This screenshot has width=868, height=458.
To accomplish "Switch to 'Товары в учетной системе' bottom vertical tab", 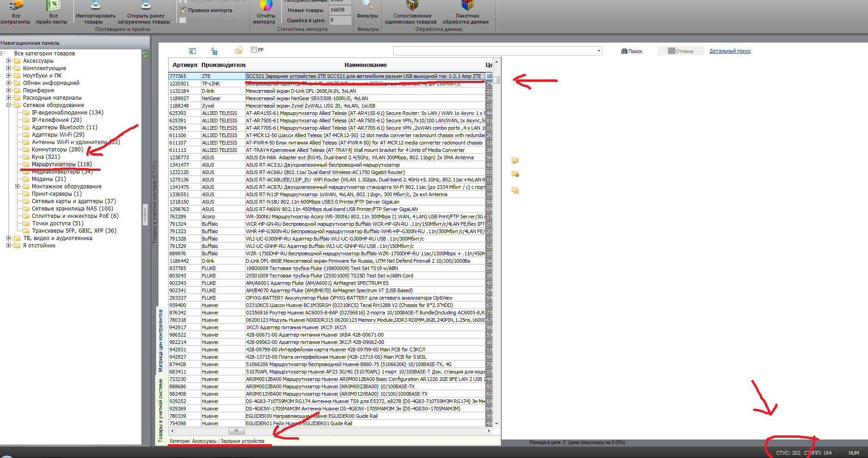I will (161, 410).
